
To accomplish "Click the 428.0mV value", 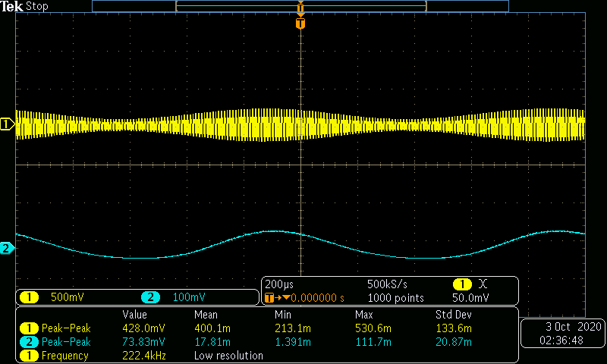I will [x=143, y=328].
